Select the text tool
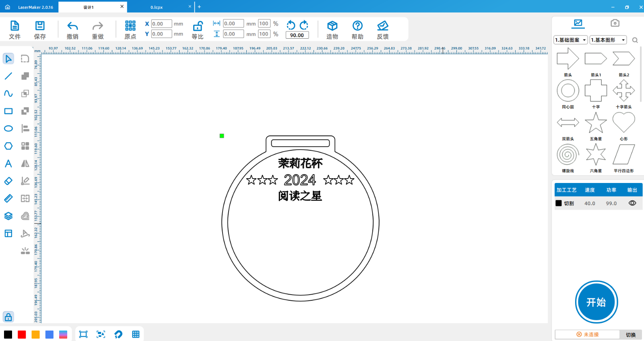 (x=8, y=164)
